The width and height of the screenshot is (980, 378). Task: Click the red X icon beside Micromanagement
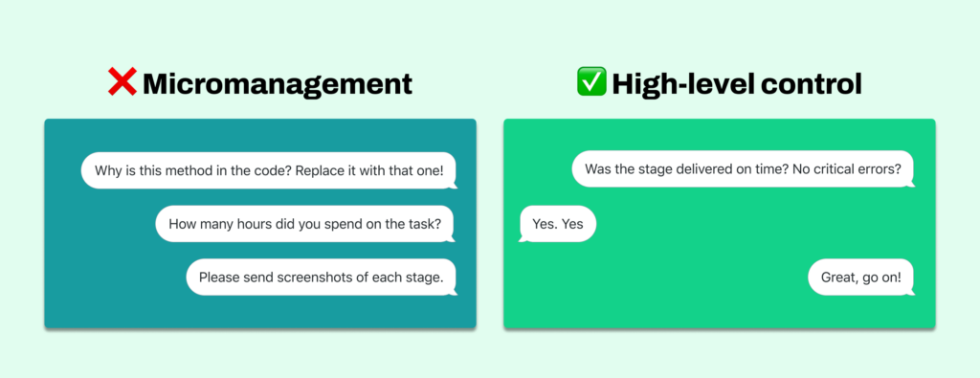click(x=122, y=82)
